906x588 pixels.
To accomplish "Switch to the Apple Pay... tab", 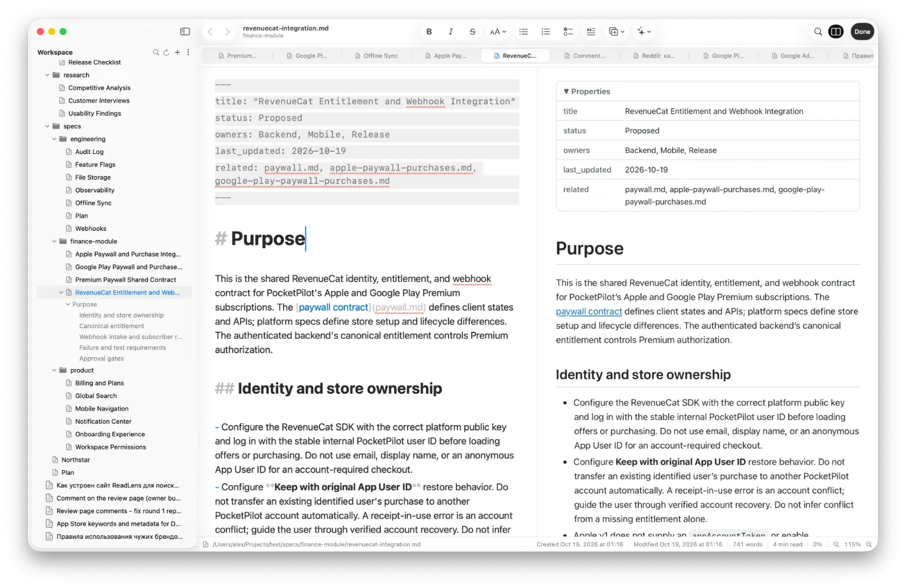I will pos(446,56).
